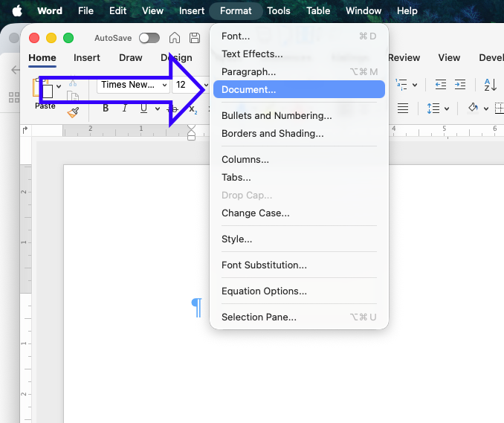The image size is (504, 423).
Task: Open the Word application menu
Action: (x=50, y=10)
